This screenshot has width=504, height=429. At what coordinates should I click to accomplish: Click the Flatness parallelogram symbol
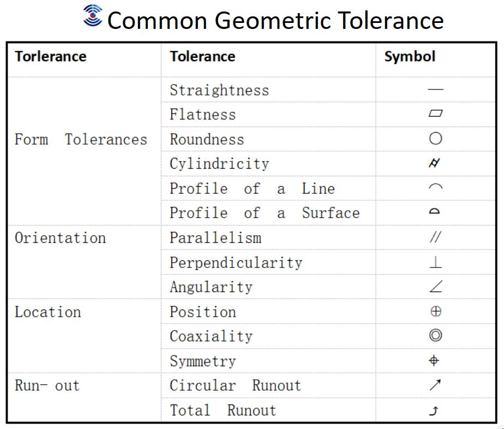click(x=435, y=113)
